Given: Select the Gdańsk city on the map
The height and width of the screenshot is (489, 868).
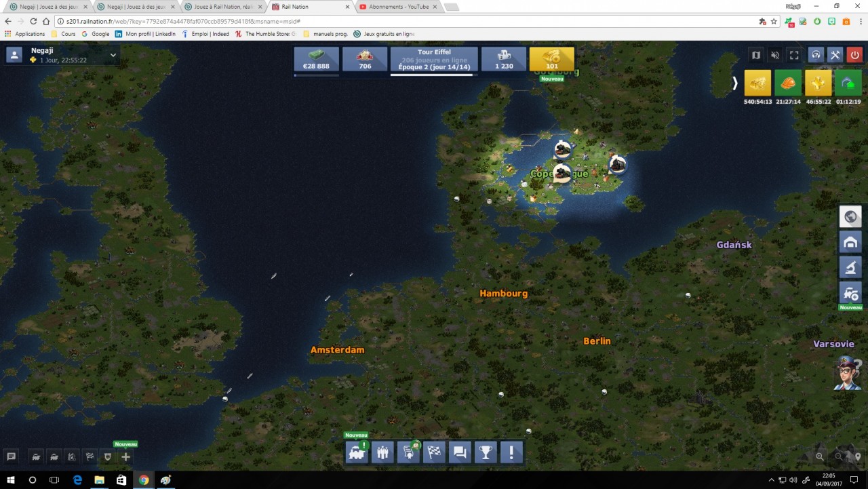Looking at the screenshot, I should pos(734,245).
